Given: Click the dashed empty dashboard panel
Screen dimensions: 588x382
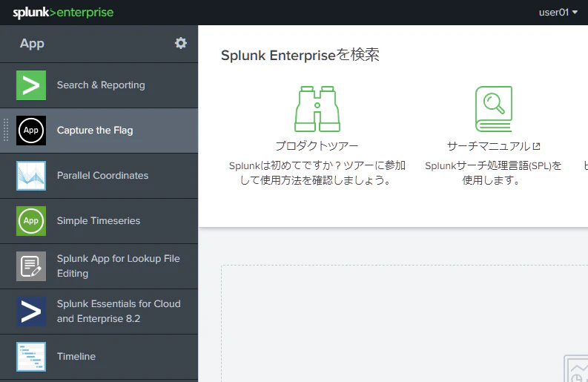Looking at the screenshot, I should coord(404,323).
